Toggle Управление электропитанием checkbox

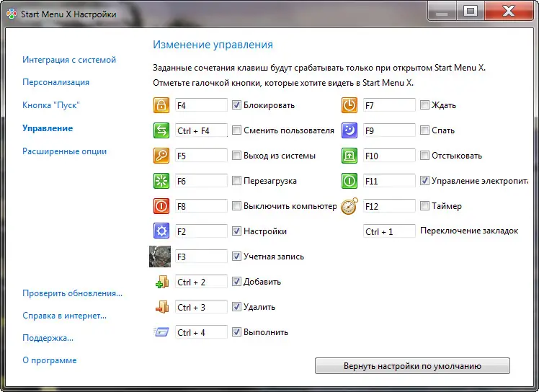pyautogui.click(x=424, y=181)
